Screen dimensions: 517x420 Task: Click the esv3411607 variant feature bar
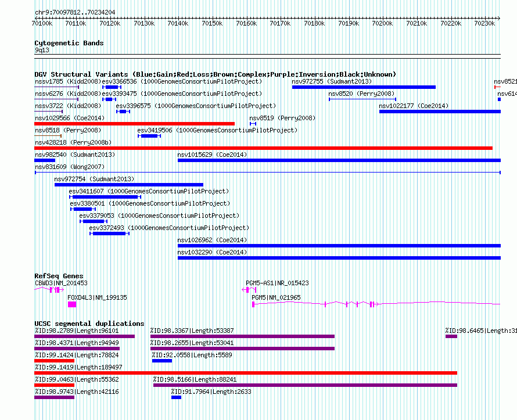(105, 197)
